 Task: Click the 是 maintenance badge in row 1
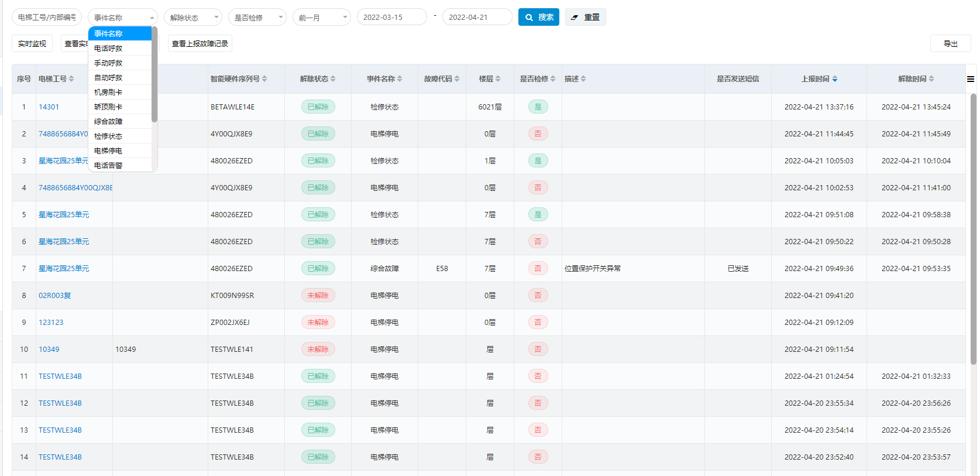538,107
